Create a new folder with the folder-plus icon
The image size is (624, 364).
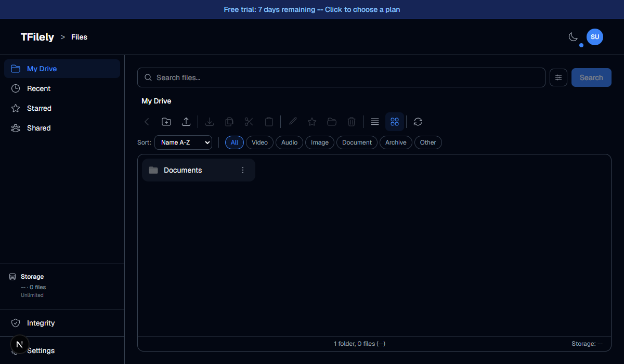pos(166,122)
